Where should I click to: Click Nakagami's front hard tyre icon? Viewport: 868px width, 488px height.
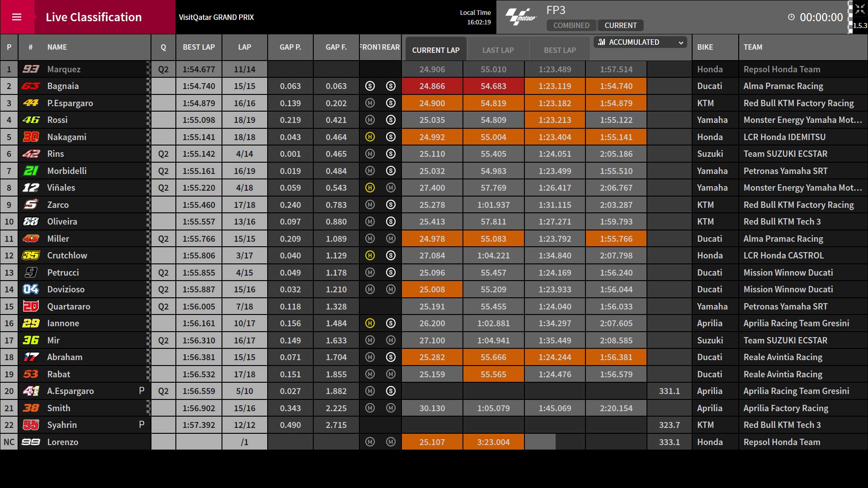point(370,137)
